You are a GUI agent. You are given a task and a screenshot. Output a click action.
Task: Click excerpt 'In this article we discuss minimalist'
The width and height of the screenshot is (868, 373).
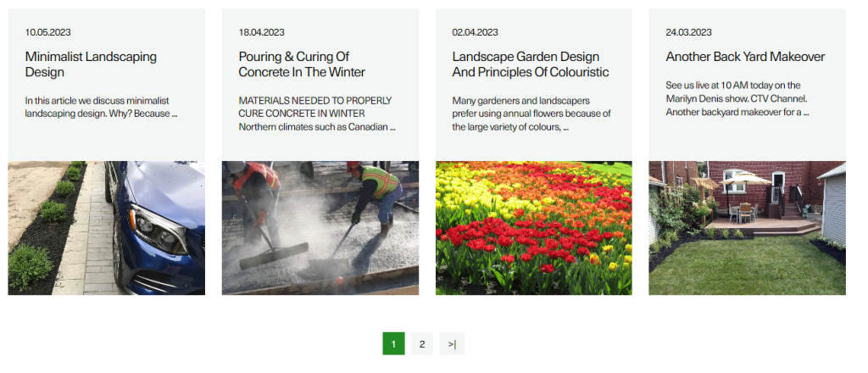[101, 108]
